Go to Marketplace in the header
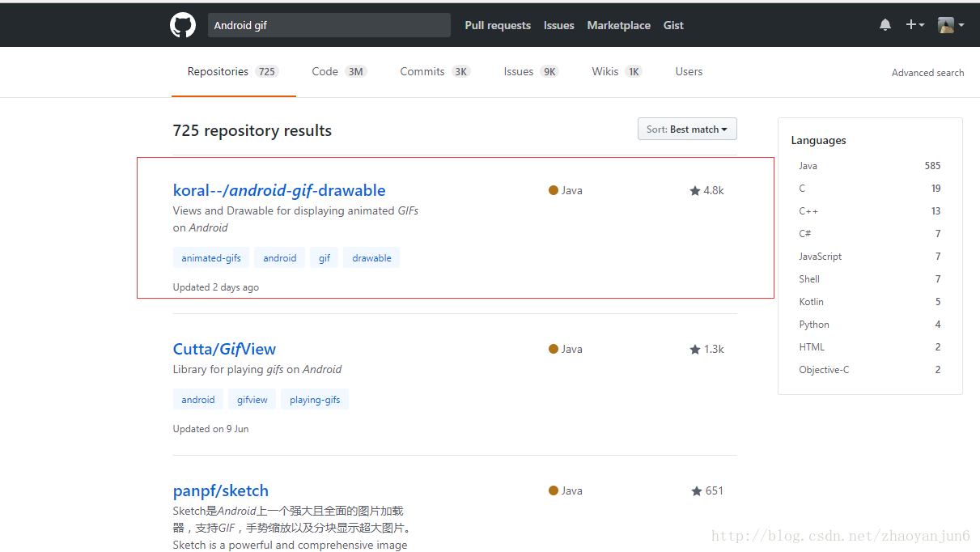The image size is (980, 552). (x=619, y=25)
